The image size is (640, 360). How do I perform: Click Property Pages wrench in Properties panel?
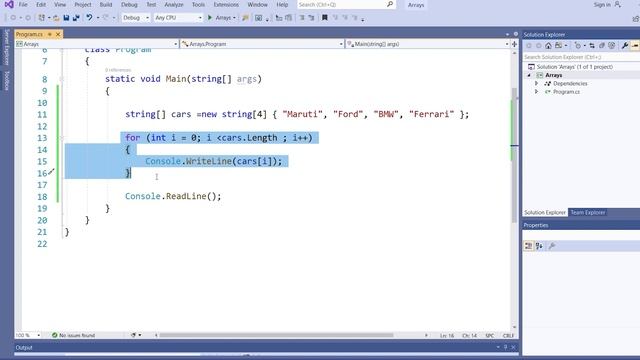tap(551, 246)
